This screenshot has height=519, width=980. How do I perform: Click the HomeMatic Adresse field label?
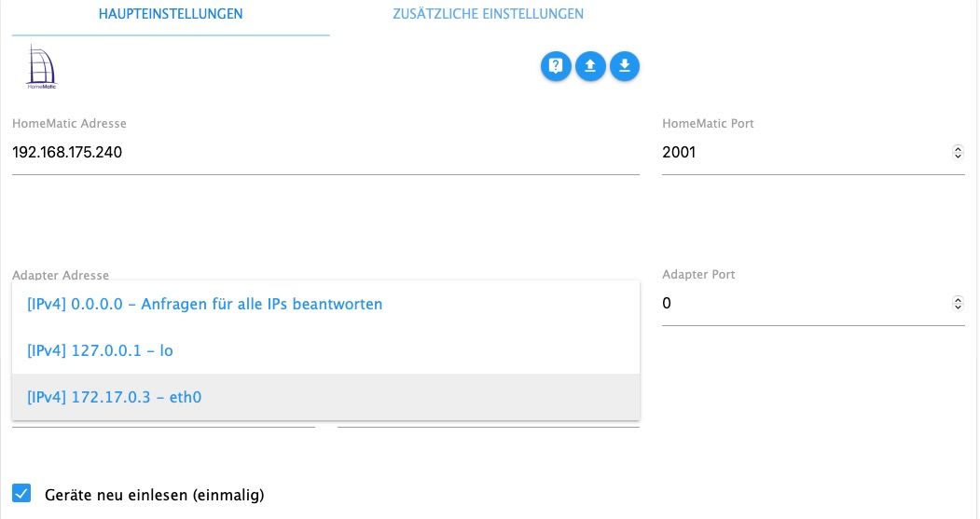click(x=69, y=123)
